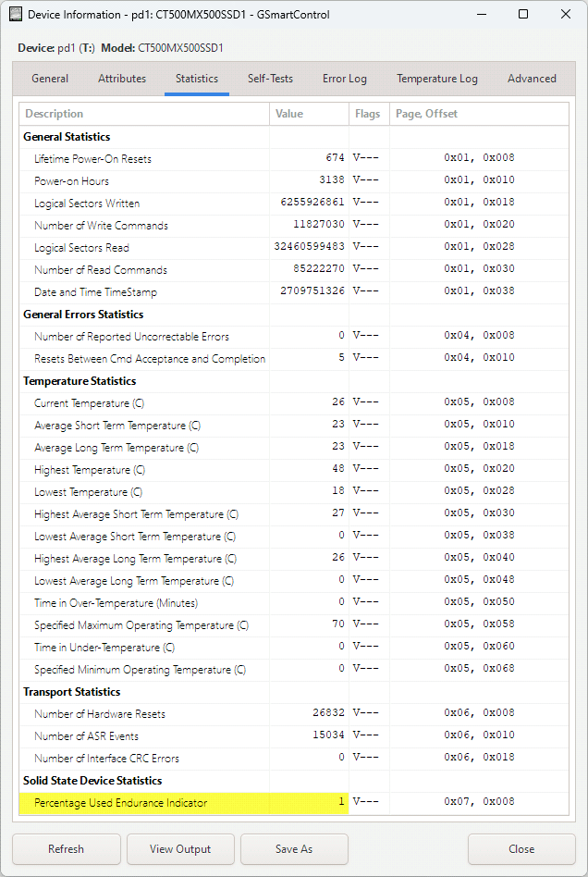Click the GSmartControl window title icon
Viewport: 588px width, 877px height.
click(x=17, y=15)
